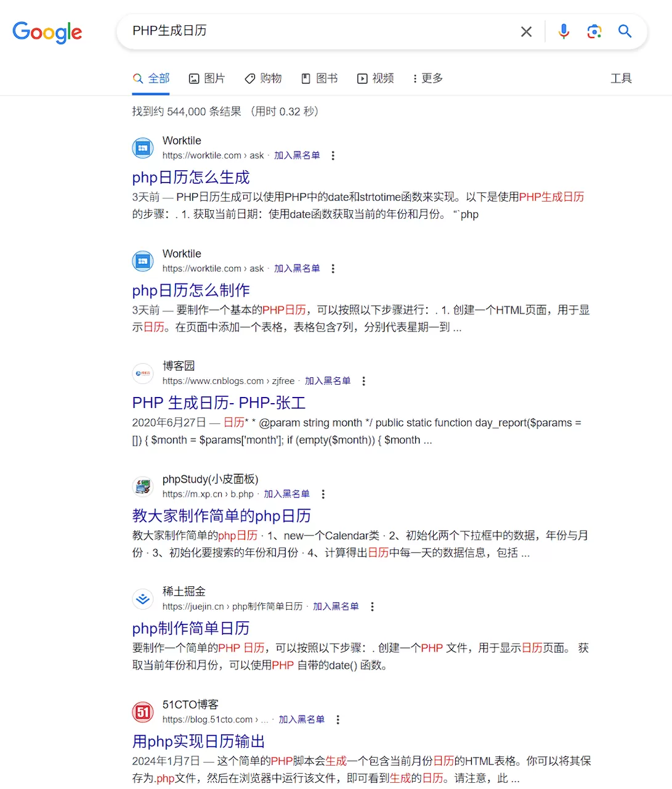
Task: Activate voice search with the microphone icon
Action: [564, 31]
